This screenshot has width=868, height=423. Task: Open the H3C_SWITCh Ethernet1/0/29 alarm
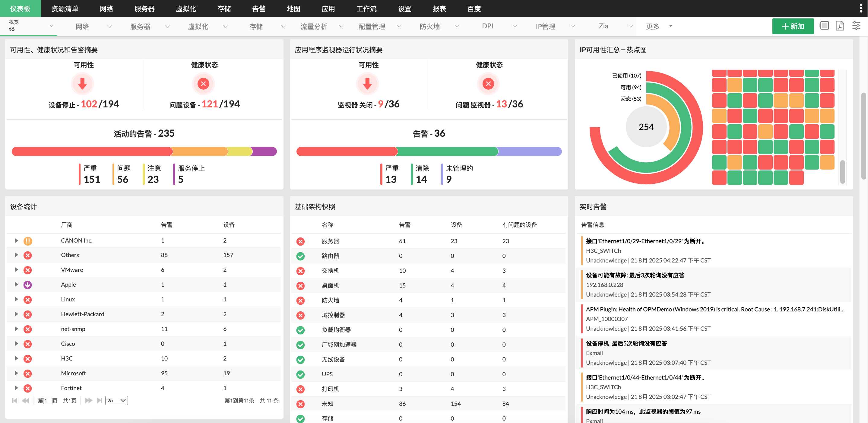click(645, 241)
